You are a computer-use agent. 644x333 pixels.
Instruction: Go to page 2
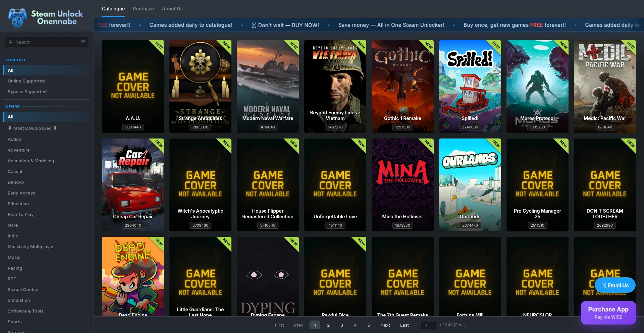tap(328, 325)
